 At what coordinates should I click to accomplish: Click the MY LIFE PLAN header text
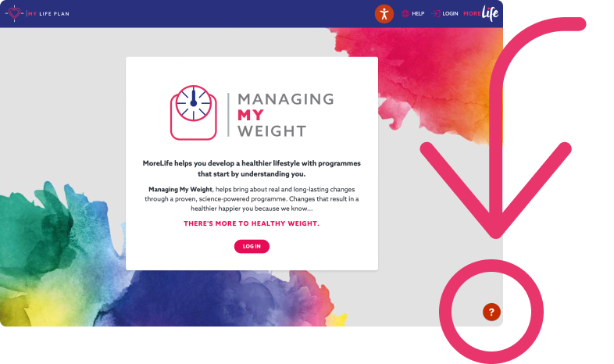[x=48, y=14]
